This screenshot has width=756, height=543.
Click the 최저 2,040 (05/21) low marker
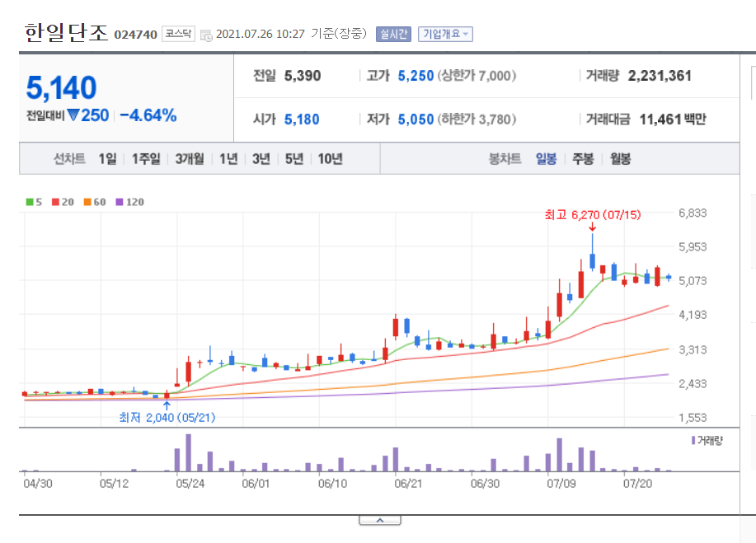click(167, 417)
